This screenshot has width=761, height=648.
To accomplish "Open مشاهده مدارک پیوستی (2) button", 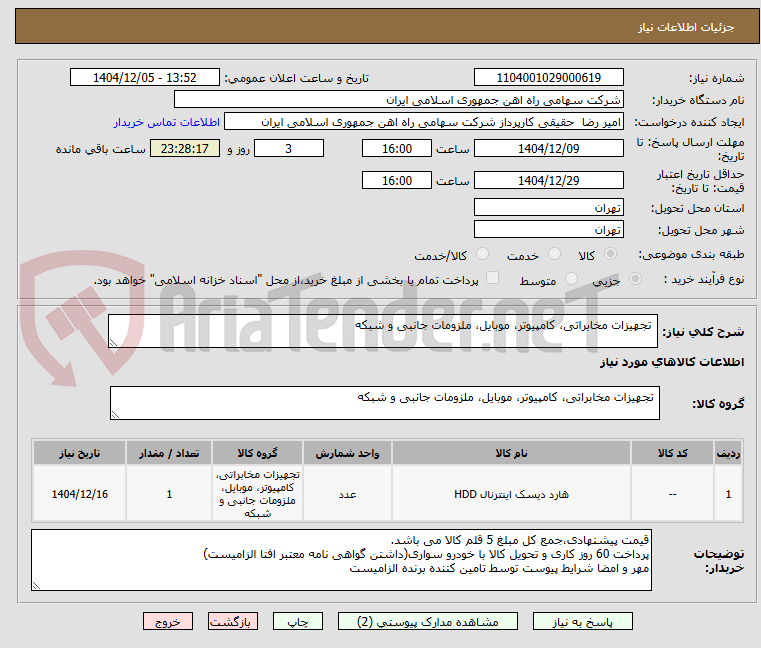I will (x=428, y=621).
